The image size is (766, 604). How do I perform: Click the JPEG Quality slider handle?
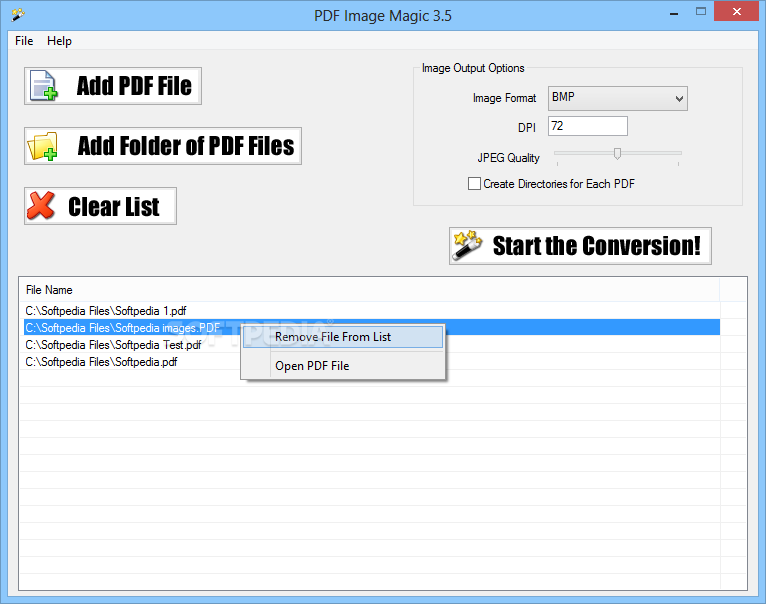point(617,154)
